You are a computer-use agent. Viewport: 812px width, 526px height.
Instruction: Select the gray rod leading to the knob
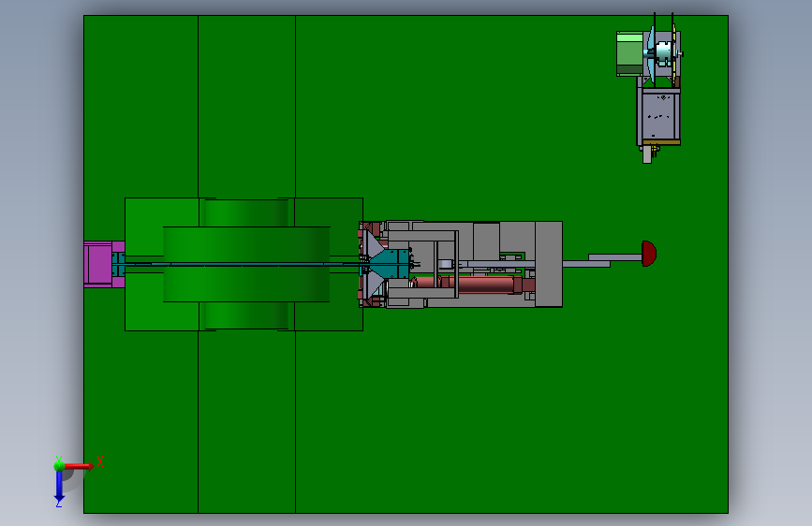pos(615,257)
